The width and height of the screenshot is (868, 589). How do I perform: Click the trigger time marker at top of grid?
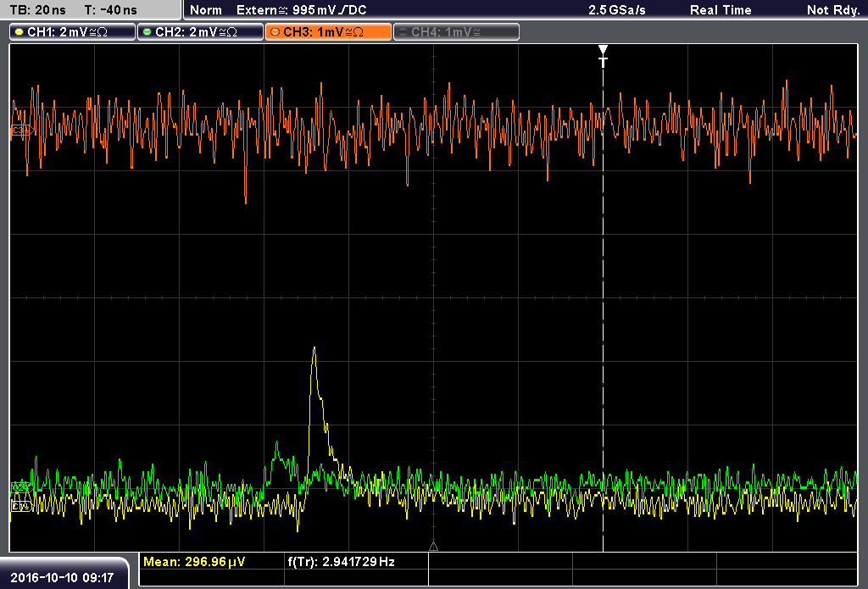point(603,56)
